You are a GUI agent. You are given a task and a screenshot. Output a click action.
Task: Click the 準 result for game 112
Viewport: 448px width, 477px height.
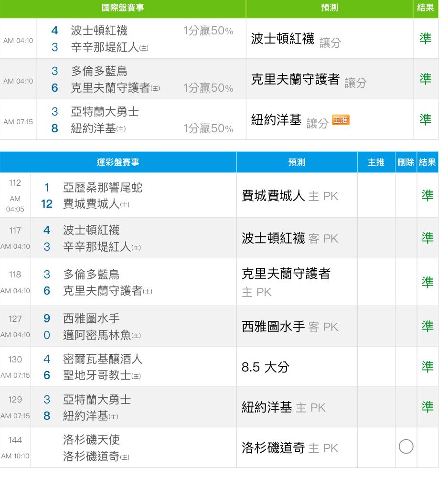[427, 195]
